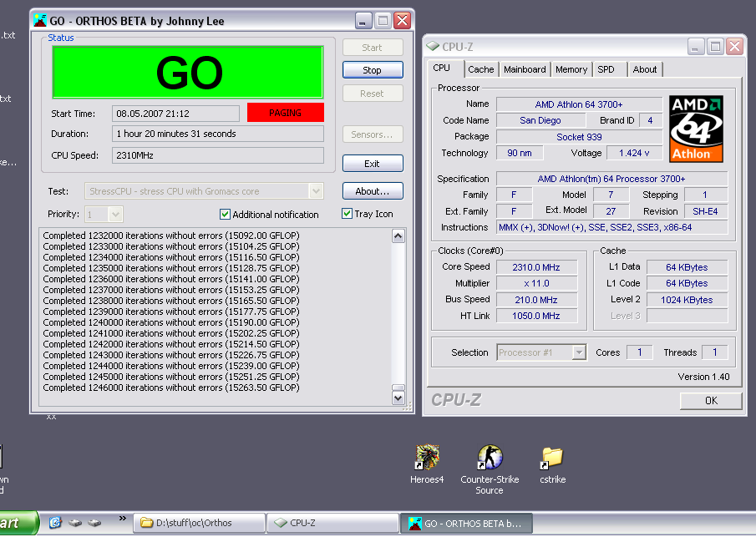Click the Technology value 90 nm

click(520, 154)
